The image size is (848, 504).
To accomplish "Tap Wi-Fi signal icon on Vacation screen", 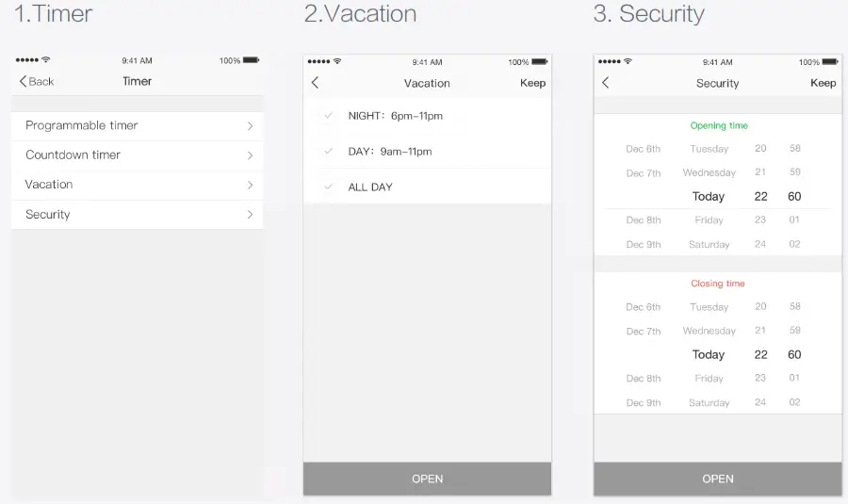I will [x=337, y=62].
